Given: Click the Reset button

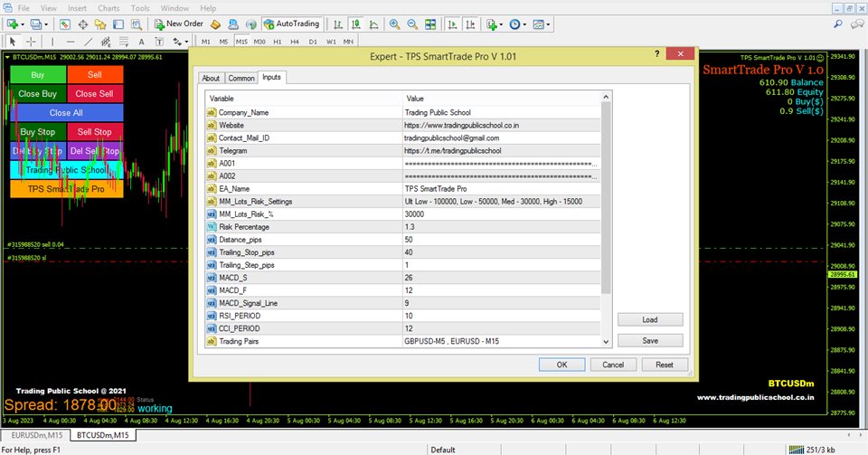Looking at the screenshot, I should 665,365.
